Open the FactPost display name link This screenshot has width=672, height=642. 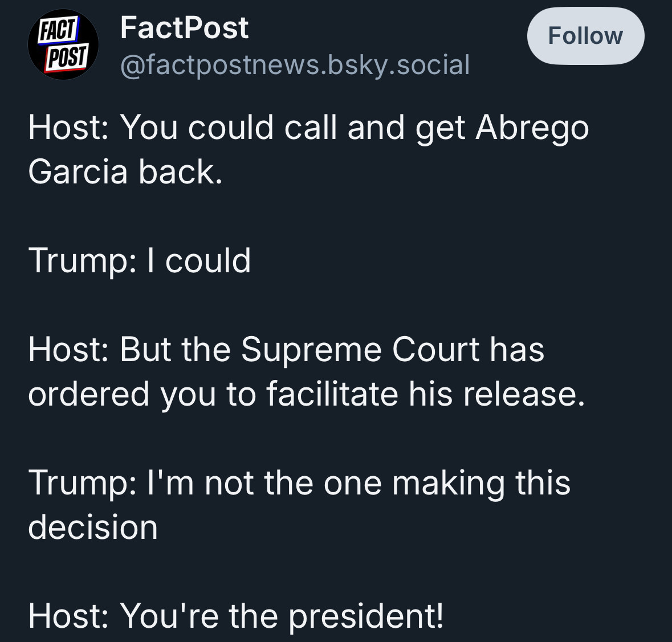coord(184,28)
